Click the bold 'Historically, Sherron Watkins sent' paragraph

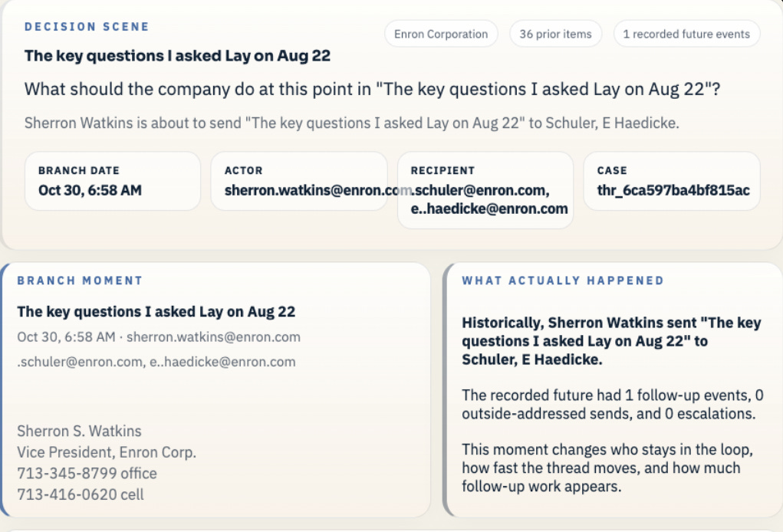coord(611,341)
